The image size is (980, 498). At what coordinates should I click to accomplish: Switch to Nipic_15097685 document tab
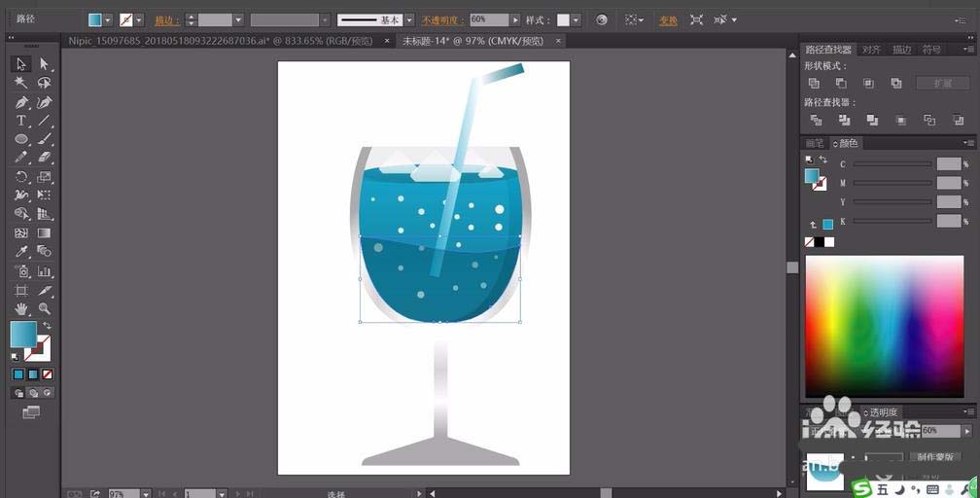pos(221,41)
